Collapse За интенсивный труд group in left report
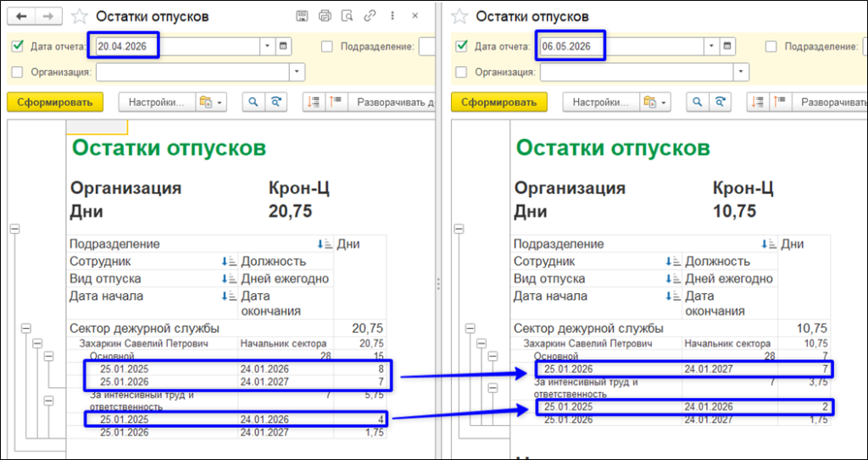Viewport: 868px width, 460px height. (x=48, y=402)
